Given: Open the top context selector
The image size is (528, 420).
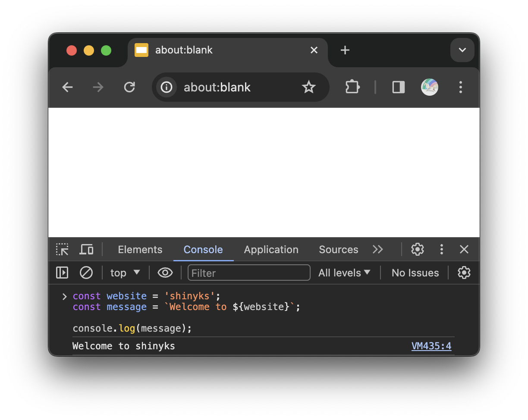Looking at the screenshot, I should click(x=125, y=273).
